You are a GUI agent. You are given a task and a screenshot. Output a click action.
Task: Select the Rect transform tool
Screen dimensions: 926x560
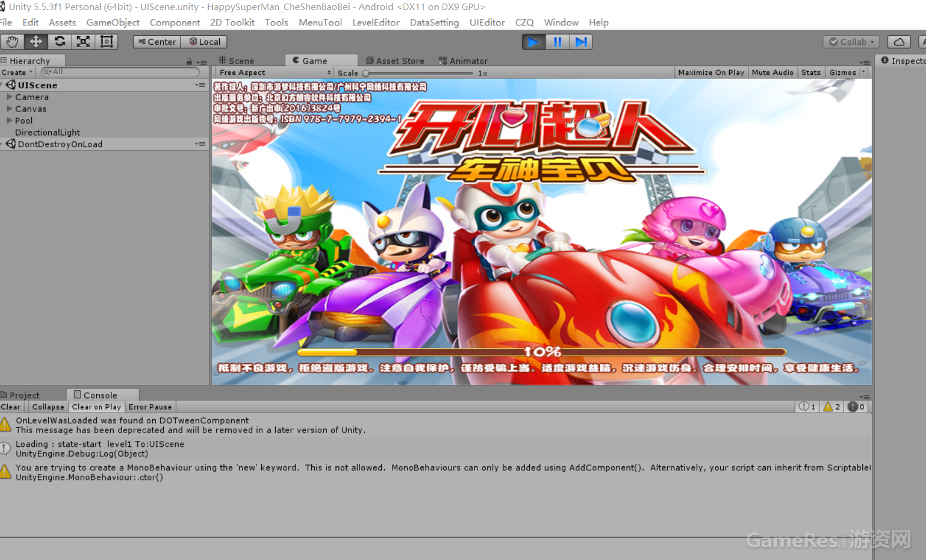click(x=107, y=42)
